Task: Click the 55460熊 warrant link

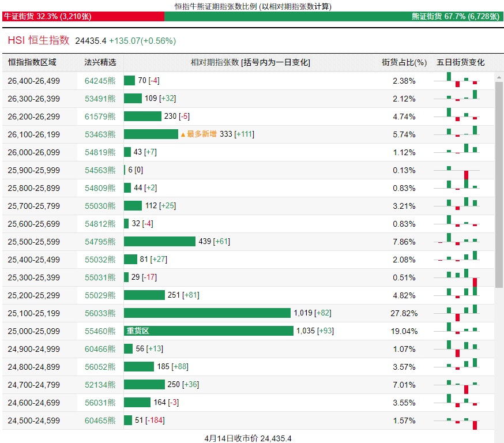Action: [100, 331]
